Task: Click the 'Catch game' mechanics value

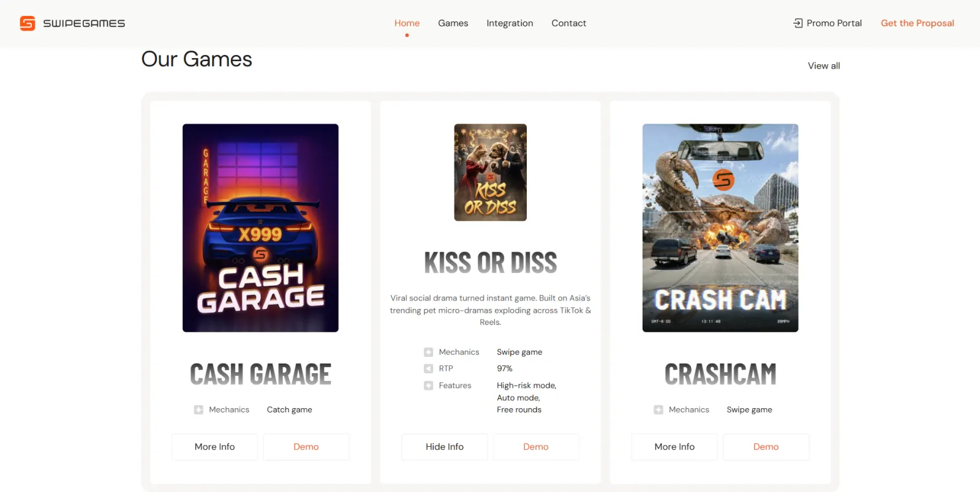Action: (290, 410)
